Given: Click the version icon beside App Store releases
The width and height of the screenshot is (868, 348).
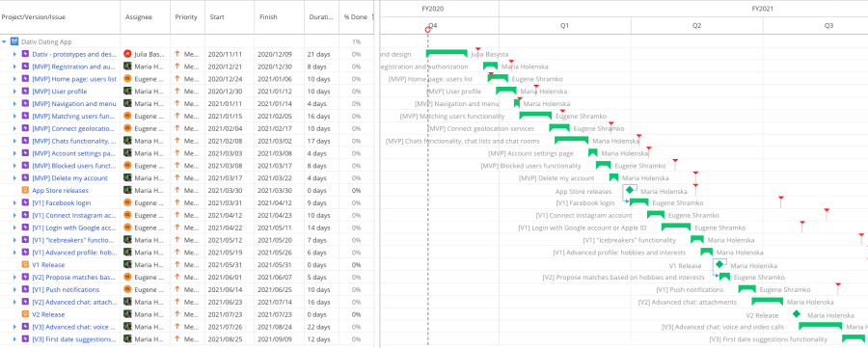Looking at the screenshot, I should (25, 190).
